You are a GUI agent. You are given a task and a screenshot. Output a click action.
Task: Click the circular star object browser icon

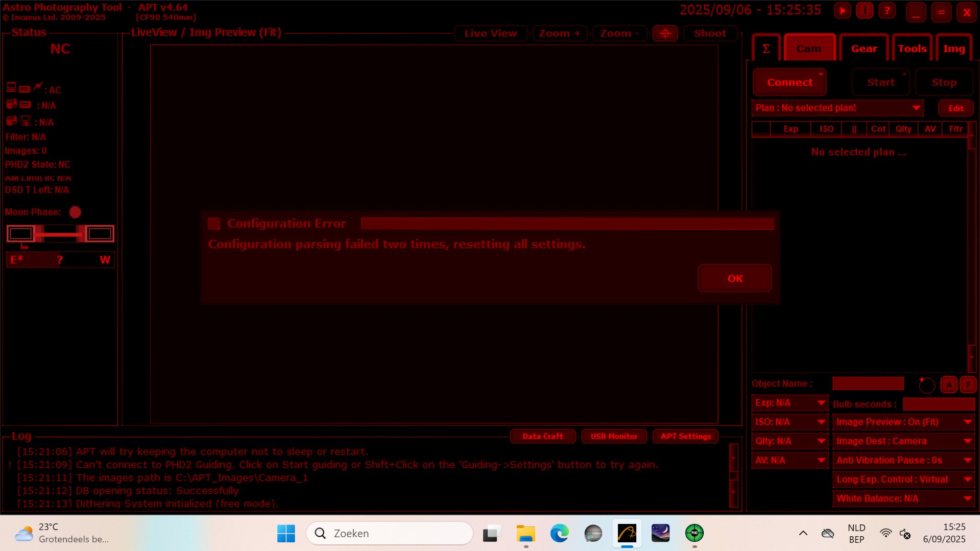coord(926,385)
